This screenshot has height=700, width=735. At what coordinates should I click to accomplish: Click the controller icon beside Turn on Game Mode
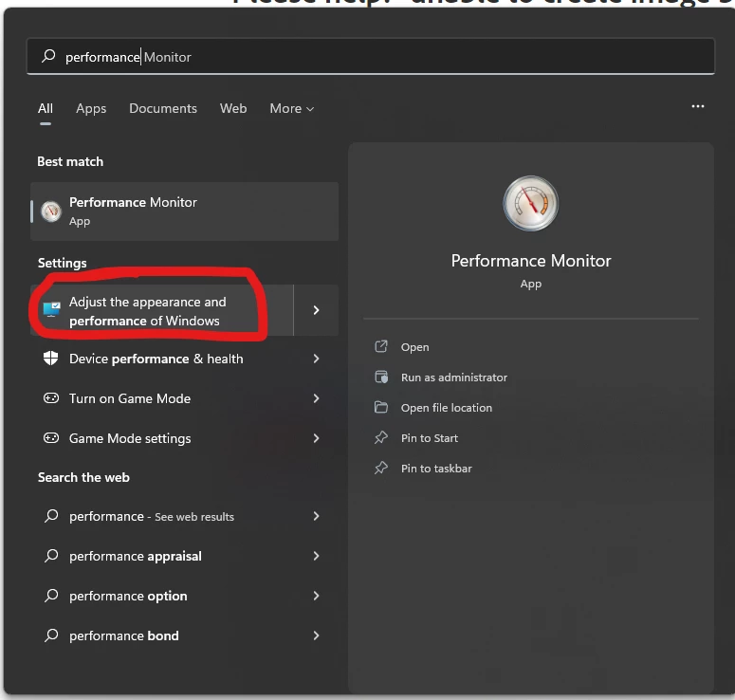pyautogui.click(x=51, y=398)
